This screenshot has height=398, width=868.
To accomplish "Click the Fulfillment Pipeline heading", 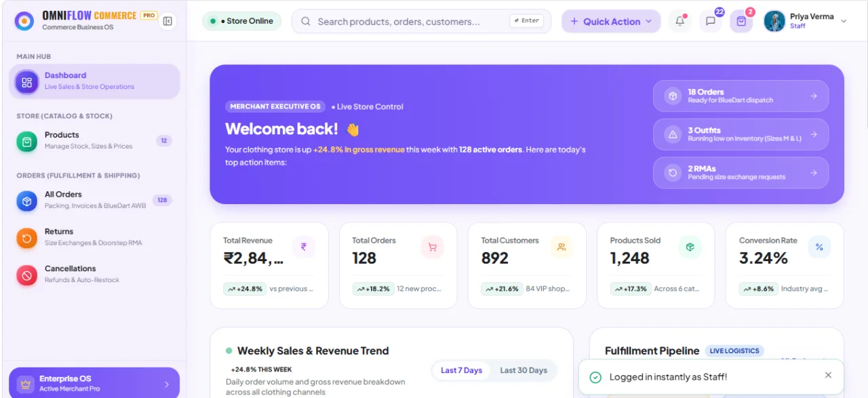I will [652, 351].
